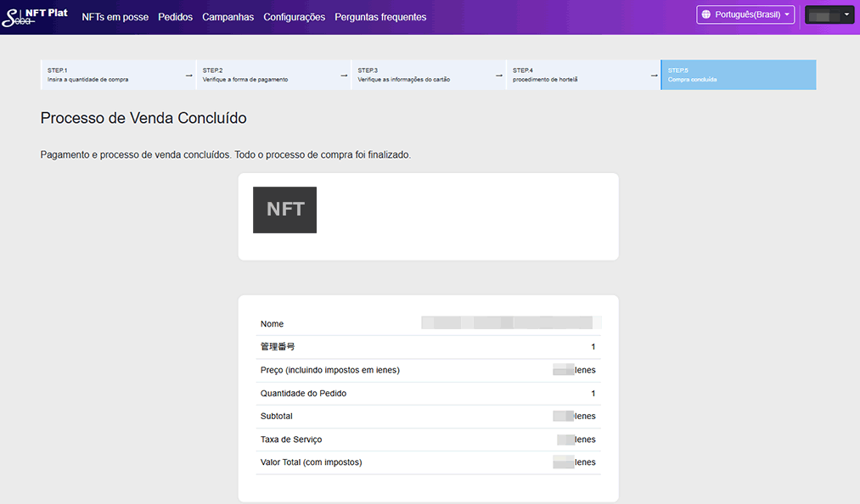Open the Pedidos page

[x=175, y=17]
